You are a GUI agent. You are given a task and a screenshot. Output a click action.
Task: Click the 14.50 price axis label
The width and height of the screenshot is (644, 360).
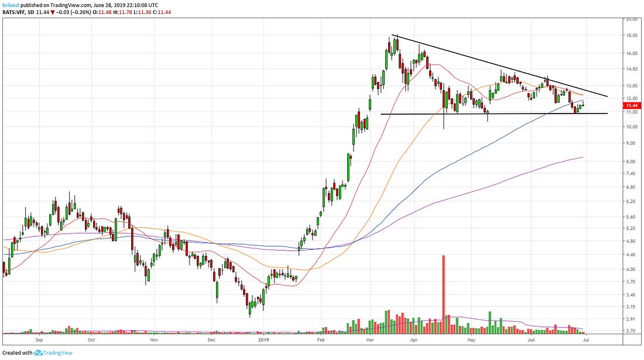pyautogui.click(x=632, y=69)
